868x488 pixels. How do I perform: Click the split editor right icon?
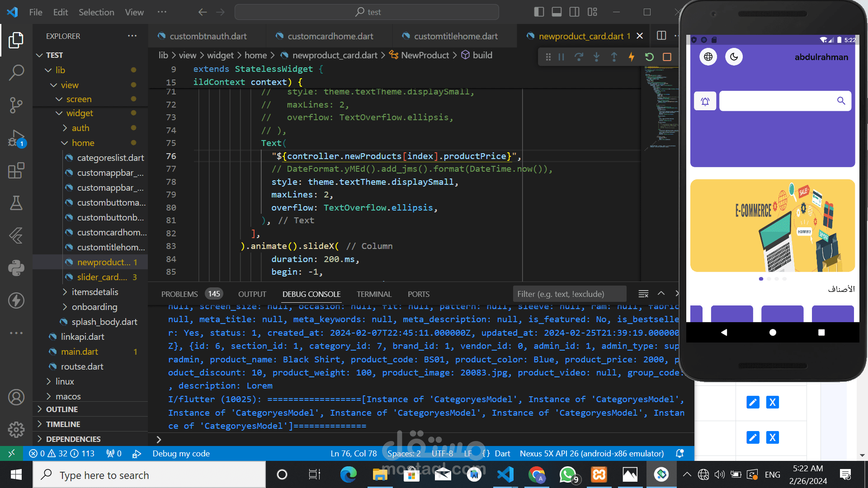click(x=661, y=36)
